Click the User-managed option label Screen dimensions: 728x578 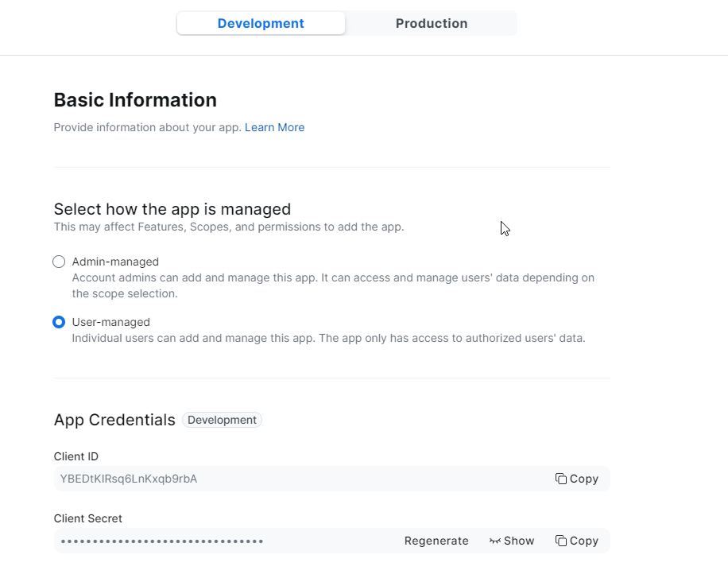click(x=110, y=322)
